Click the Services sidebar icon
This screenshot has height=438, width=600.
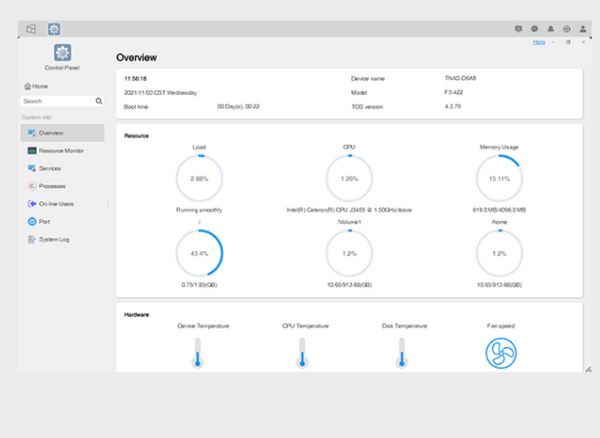(x=32, y=168)
